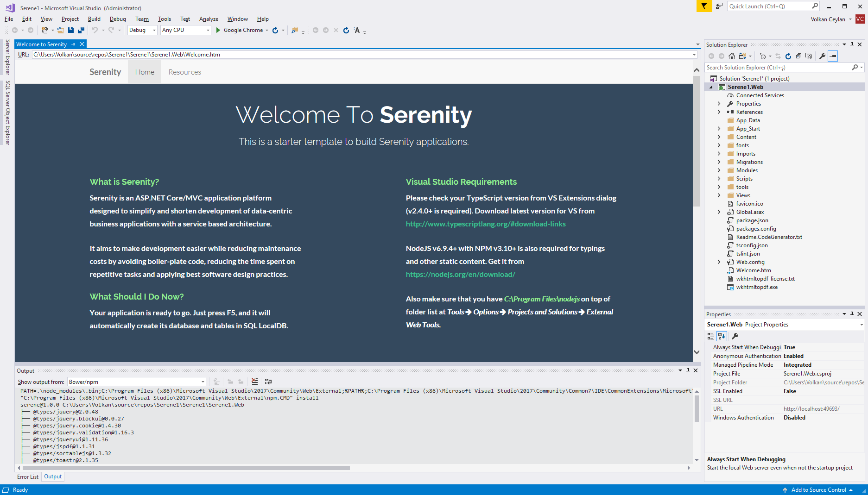
Task: Click the URL address field
Action: [x=365, y=55]
